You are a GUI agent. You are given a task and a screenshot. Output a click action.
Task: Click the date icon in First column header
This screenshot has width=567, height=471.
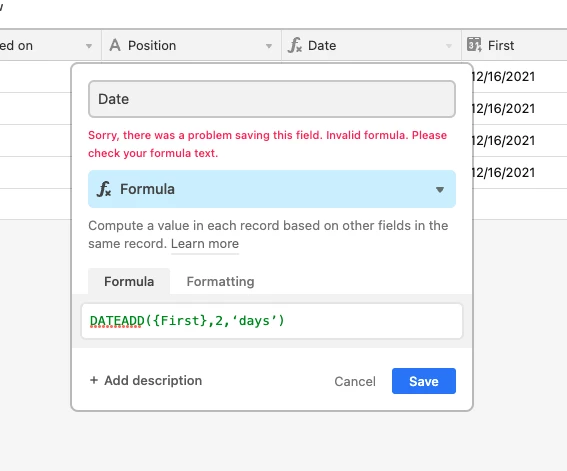[x=474, y=45]
